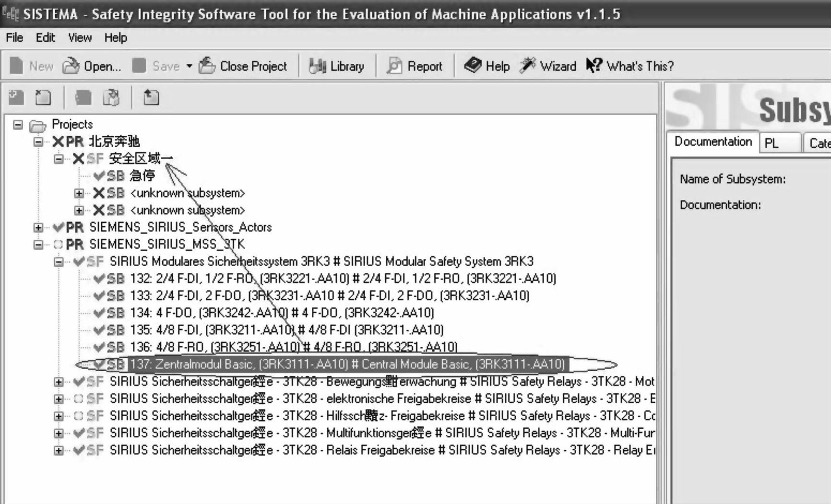Collapse the Projects root node
This screenshot has width=831, height=504.
point(18,125)
